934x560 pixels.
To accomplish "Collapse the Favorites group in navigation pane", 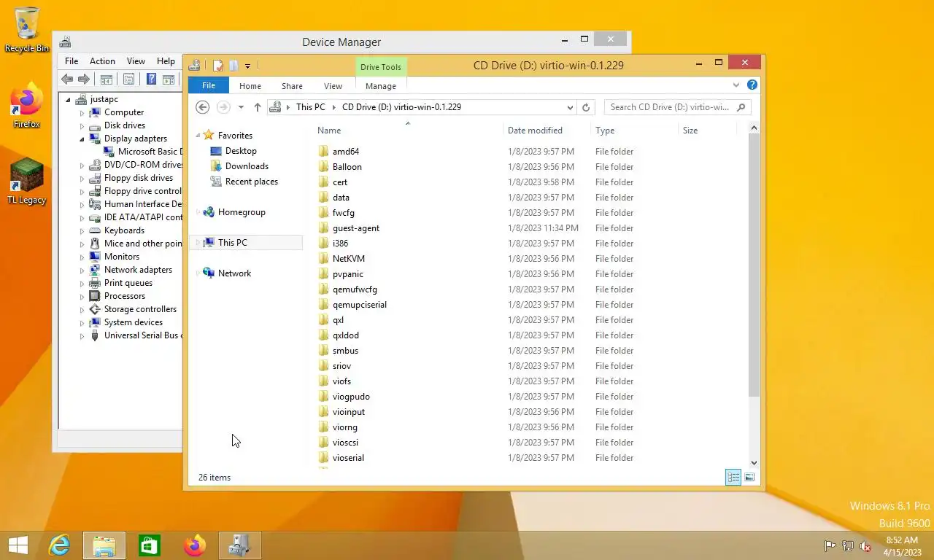I will 198,136.
